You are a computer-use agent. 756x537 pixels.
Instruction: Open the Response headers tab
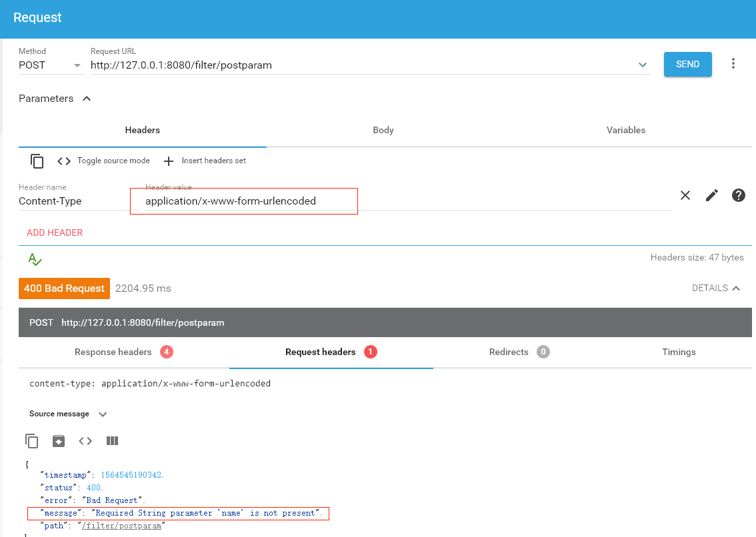pos(113,352)
